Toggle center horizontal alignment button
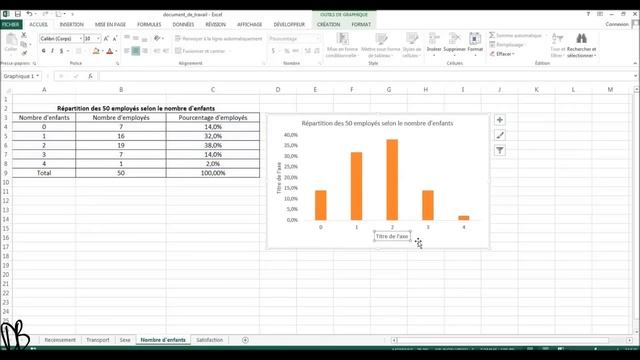Screen dimensions: 640x360 pyautogui.click(x=136, y=51)
